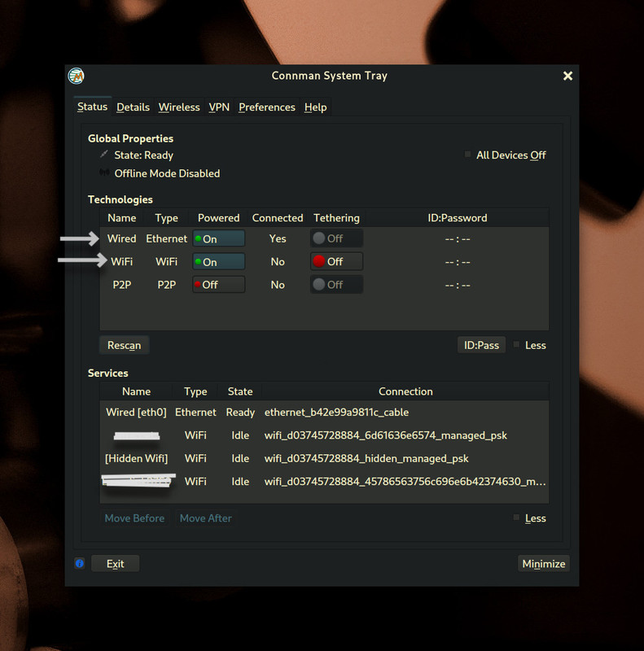Click the Minimize button
This screenshot has height=651, width=644.
pyautogui.click(x=544, y=563)
